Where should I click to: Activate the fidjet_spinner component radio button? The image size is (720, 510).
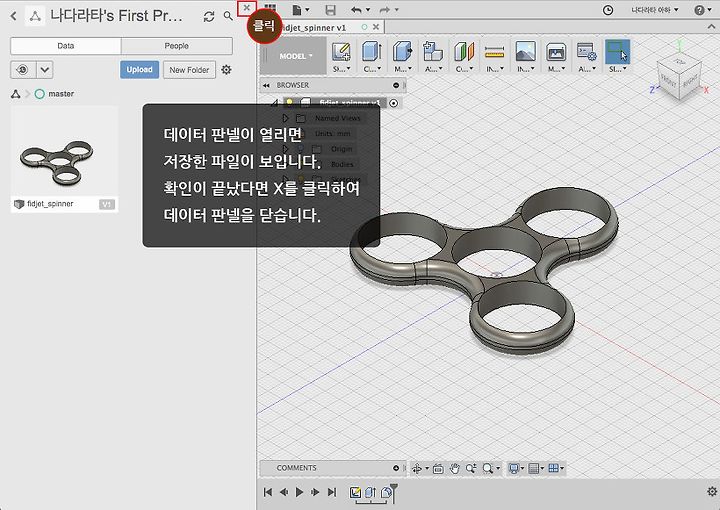pyautogui.click(x=394, y=103)
